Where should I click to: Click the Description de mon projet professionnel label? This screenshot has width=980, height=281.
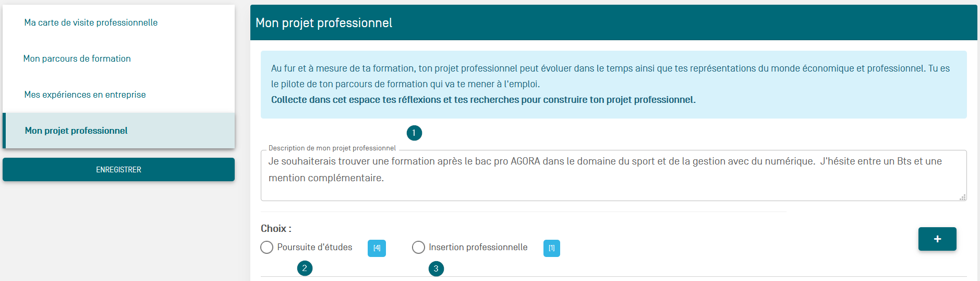click(332, 148)
